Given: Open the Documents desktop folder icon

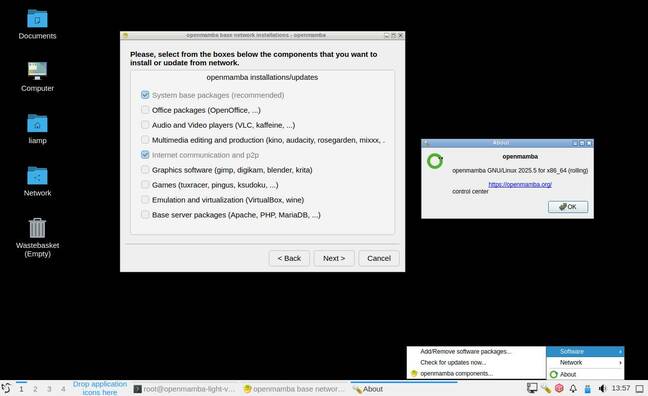Looking at the screenshot, I should pyautogui.click(x=37, y=19).
